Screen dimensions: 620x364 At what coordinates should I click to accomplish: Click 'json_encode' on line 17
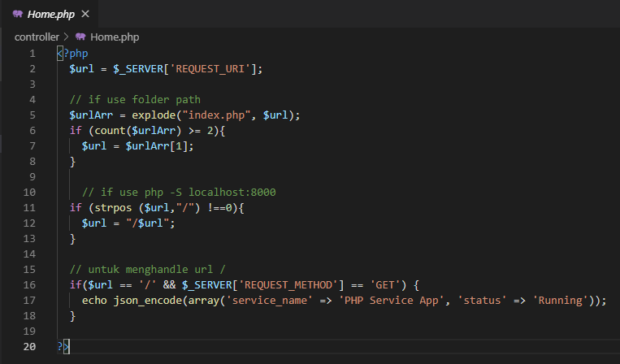tap(148, 301)
